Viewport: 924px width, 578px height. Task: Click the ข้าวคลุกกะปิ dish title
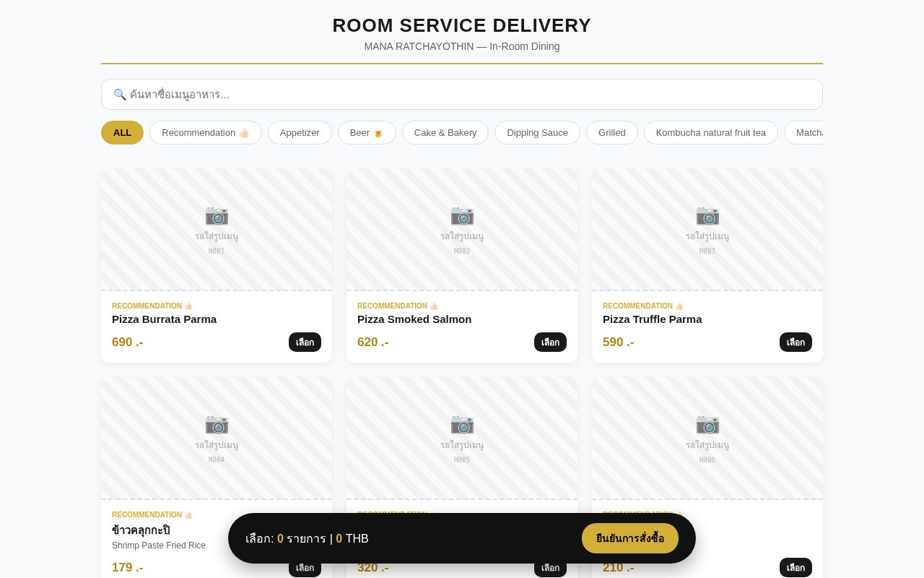pyautogui.click(x=141, y=530)
